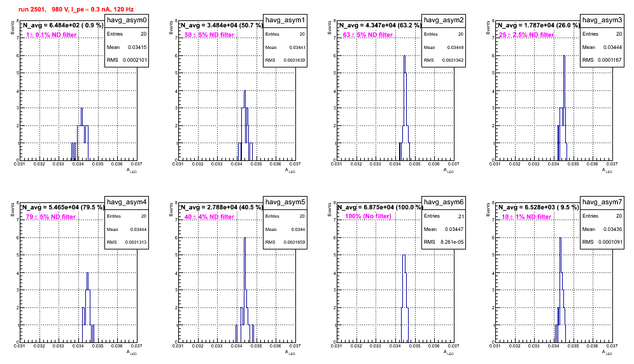Click the magenta 40± 4% ND filter label

209,217
